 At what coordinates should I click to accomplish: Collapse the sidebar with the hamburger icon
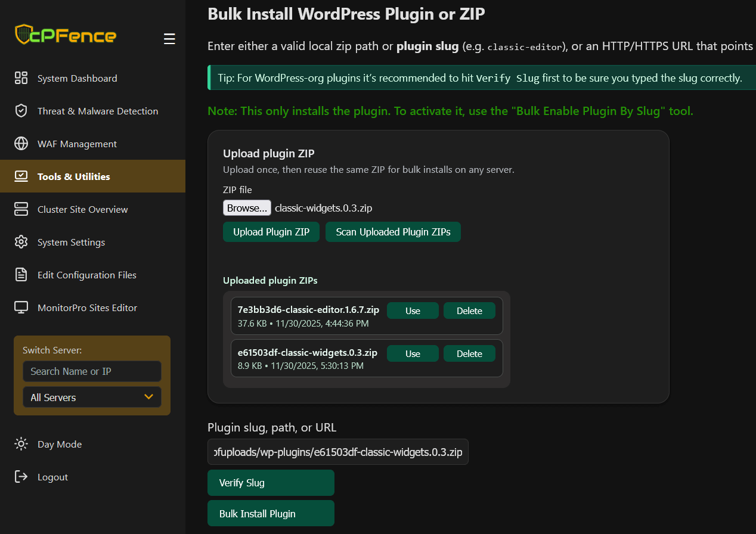tap(169, 39)
